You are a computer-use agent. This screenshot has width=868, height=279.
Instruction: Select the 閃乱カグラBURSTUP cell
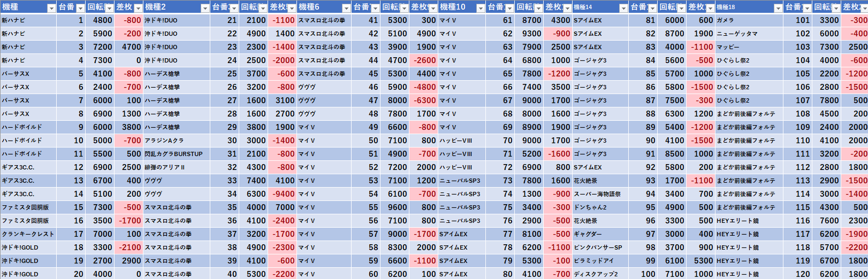click(x=177, y=154)
